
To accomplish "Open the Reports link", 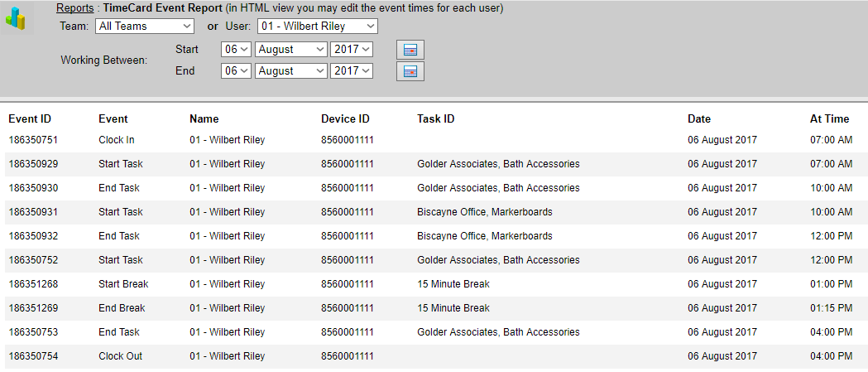I will (x=74, y=8).
